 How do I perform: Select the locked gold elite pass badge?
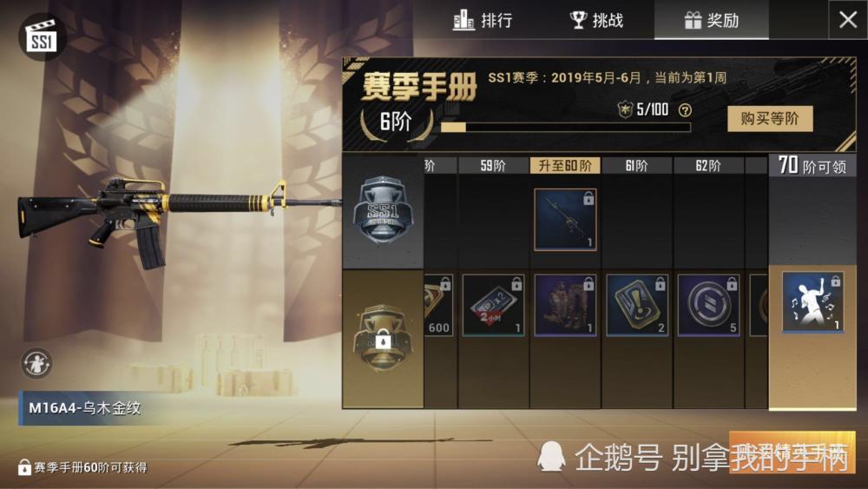click(x=382, y=337)
